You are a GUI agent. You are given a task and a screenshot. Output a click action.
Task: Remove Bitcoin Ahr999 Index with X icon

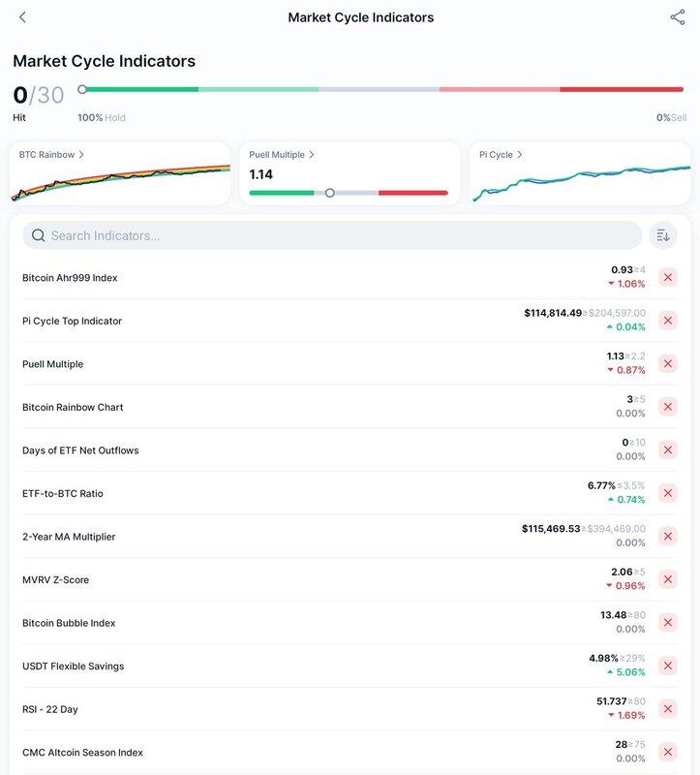[x=668, y=278]
